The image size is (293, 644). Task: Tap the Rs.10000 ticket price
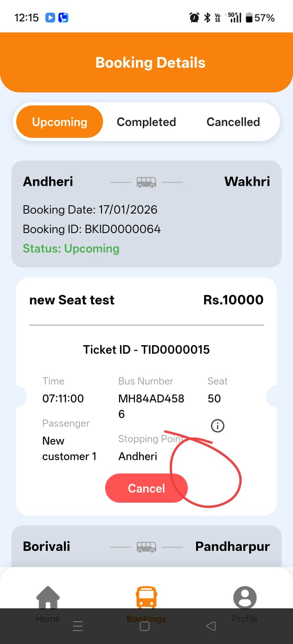[x=233, y=300]
